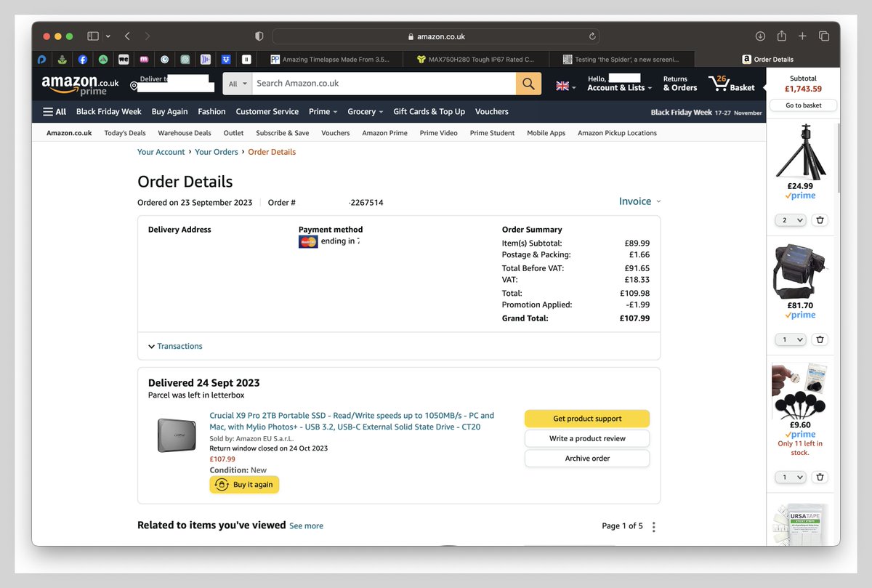
Task: Click Your Orders breadcrumb
Action: point(217,152)
